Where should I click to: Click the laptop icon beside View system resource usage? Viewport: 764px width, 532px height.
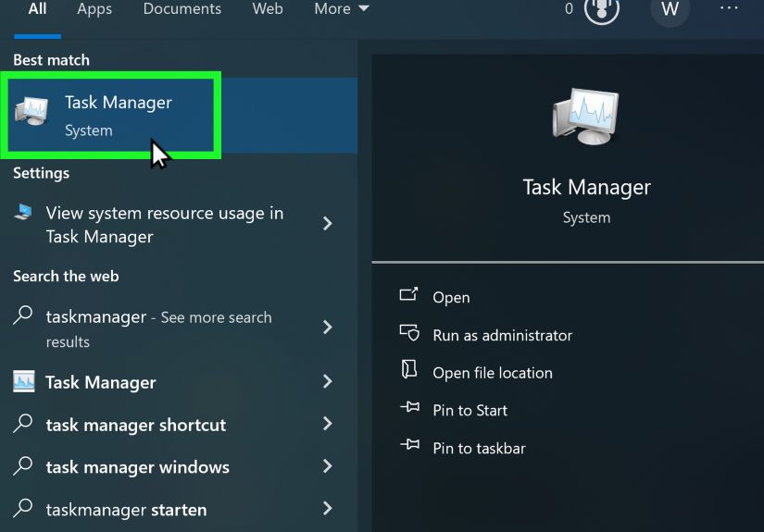23,212
